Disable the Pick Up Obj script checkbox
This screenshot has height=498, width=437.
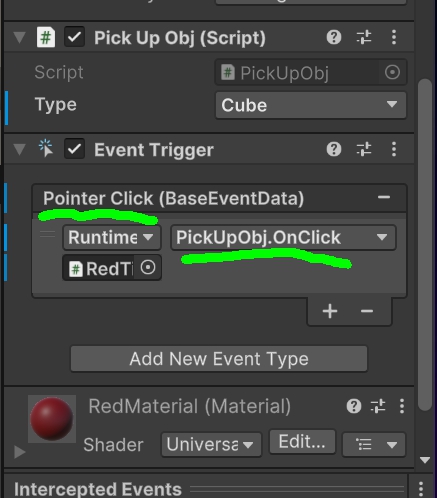74,37
